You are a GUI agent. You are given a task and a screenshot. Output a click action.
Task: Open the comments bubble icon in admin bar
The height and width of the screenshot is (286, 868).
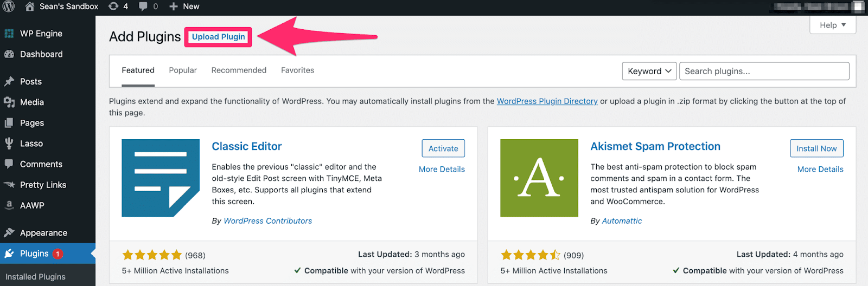point(143,6)
